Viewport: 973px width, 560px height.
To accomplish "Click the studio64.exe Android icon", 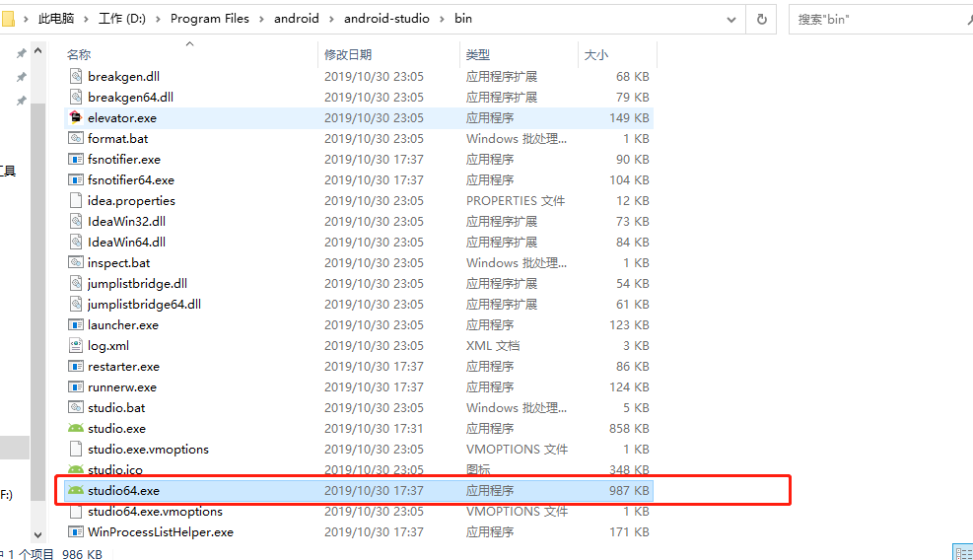I will (76, 490).
